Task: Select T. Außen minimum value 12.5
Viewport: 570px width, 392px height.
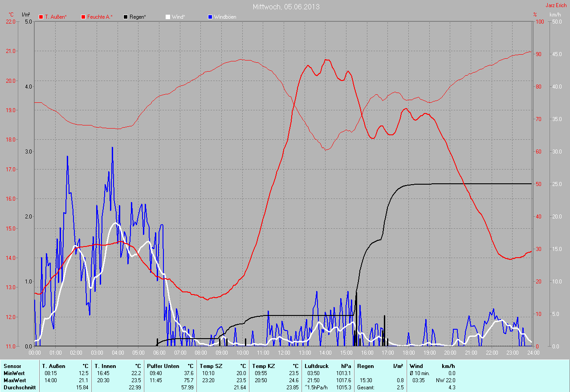Action: [83, 373]
